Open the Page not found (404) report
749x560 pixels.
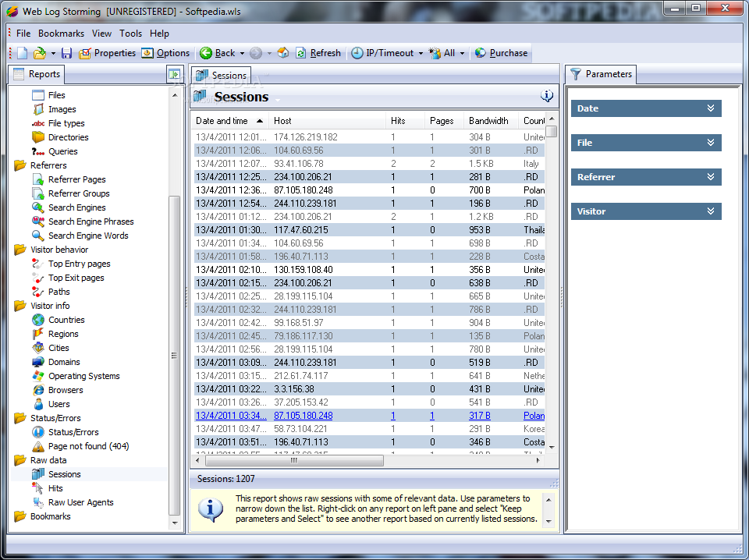pos(80,446)
